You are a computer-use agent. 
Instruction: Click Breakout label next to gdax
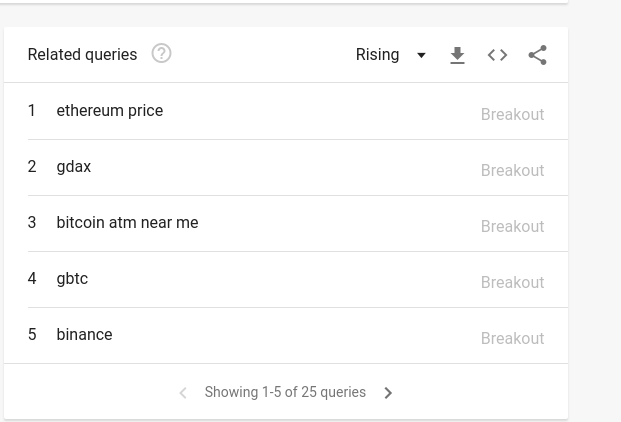pyautogui.click(x=512, y=170)
